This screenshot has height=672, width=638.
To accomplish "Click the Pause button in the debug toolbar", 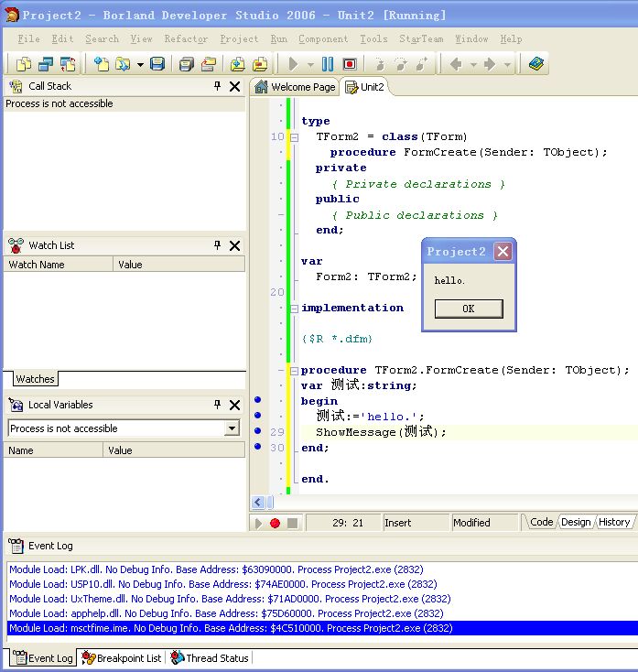I will [330, 64].
